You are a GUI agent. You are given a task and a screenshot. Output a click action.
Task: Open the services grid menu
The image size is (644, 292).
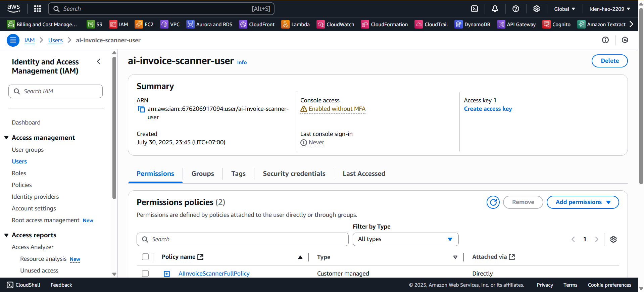click(x=38, y=9)
